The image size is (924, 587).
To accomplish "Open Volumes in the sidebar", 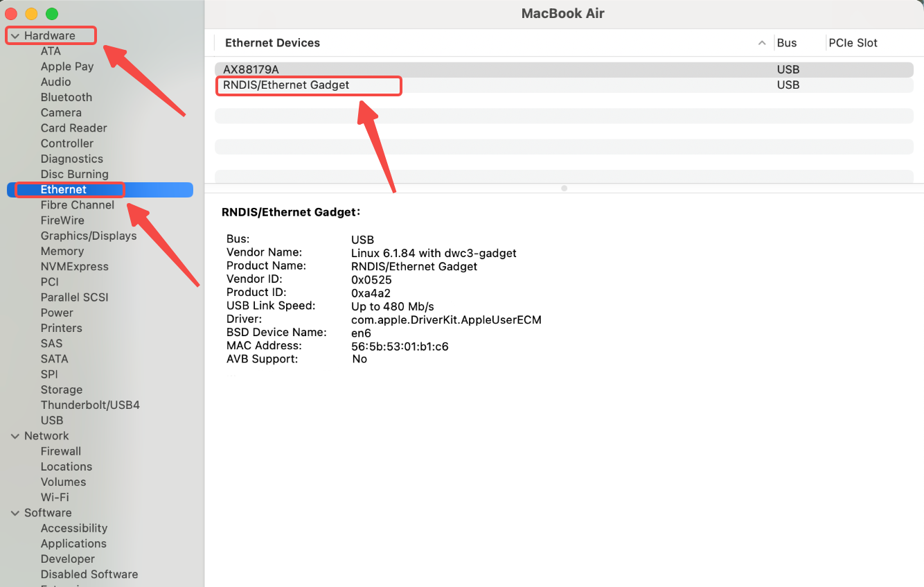I will (x=64, y=482).
